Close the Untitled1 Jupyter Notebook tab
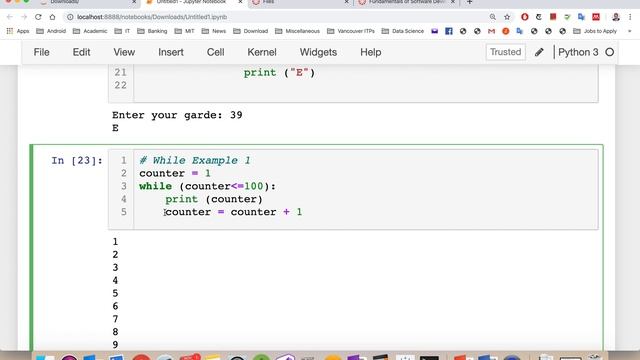 [240, 2]
